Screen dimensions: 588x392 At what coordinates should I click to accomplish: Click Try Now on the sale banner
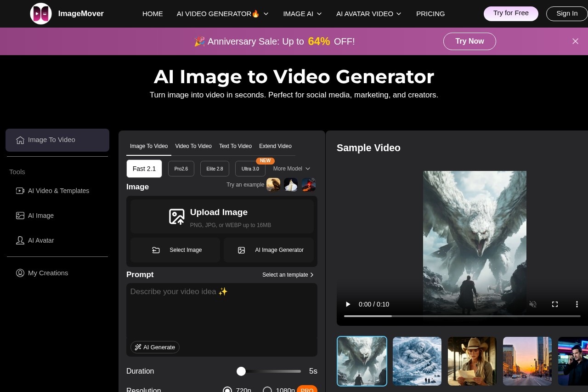469,41
